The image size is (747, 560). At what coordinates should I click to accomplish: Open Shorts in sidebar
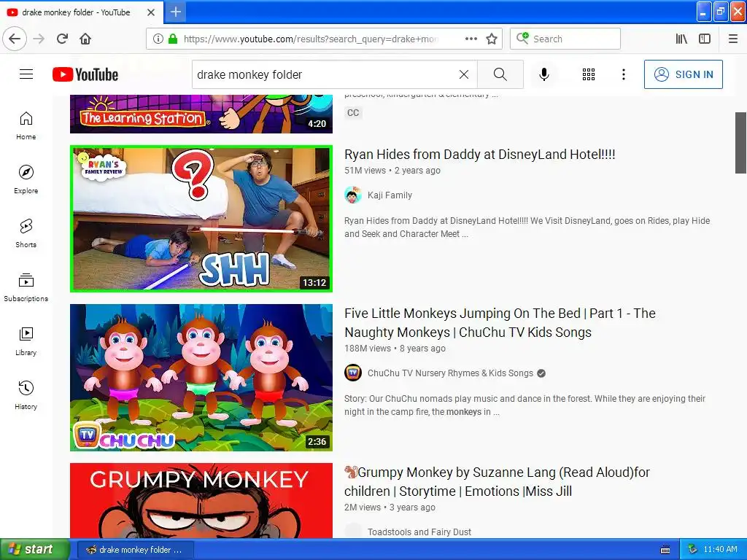point(26,233)
